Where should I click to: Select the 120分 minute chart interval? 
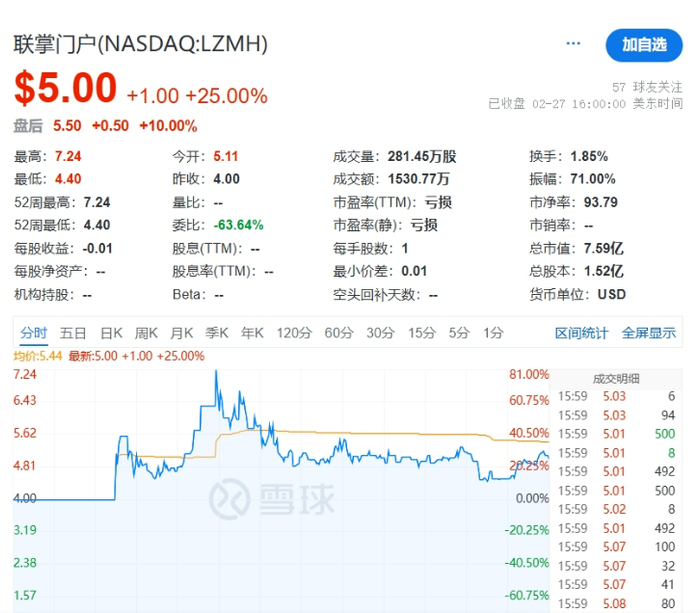coord(294,333)
